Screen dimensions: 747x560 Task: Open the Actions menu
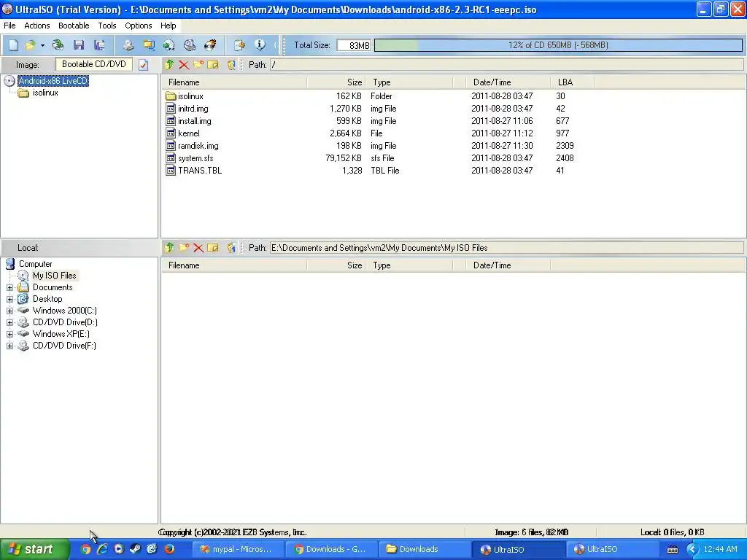(x=36, y=26)
